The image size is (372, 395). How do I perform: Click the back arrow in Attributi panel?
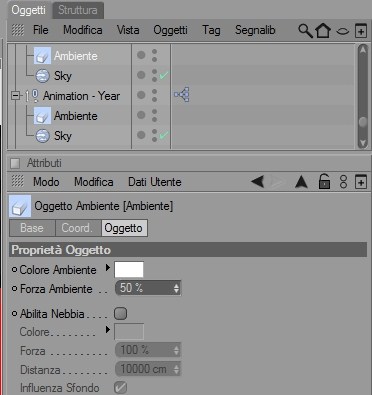[257, 182]
